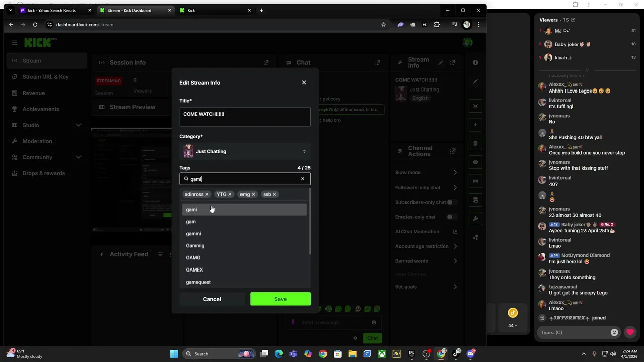
Task: Remove the YTG tag
Action: pyautogui.click(x=230, y=194)
